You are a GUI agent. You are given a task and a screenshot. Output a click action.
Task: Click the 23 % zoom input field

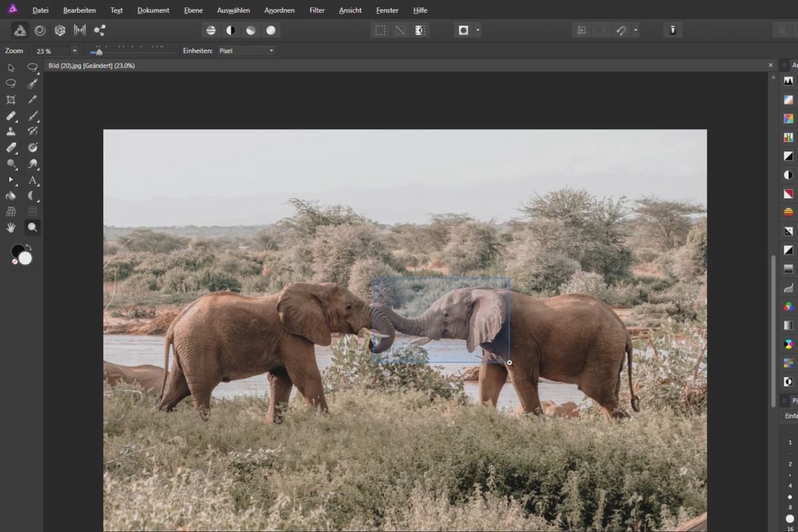(51, 51)
